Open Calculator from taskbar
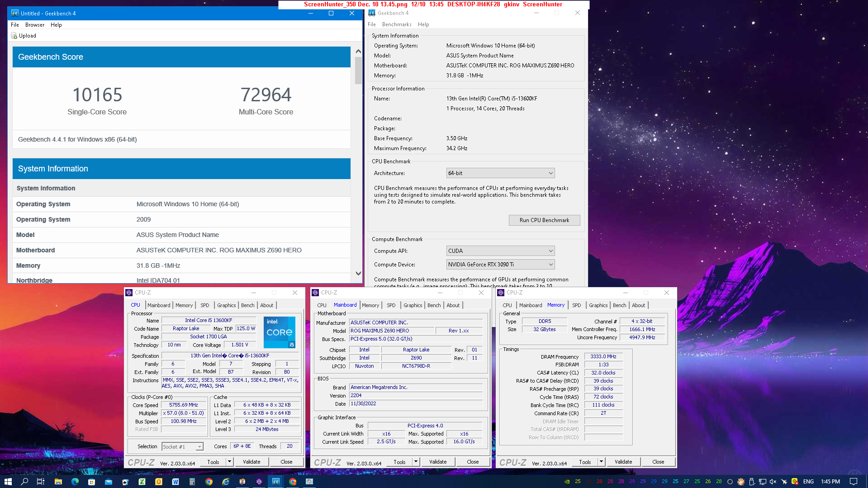Screen dimensions: 868x488 point(192,482)
